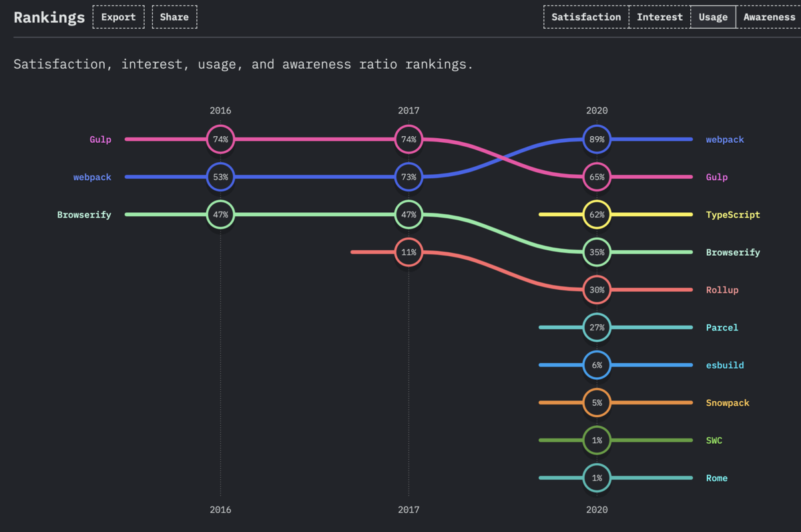801x532 pixels.
Task: Click the bottom 2016 axis label
Action: (220, 509)
